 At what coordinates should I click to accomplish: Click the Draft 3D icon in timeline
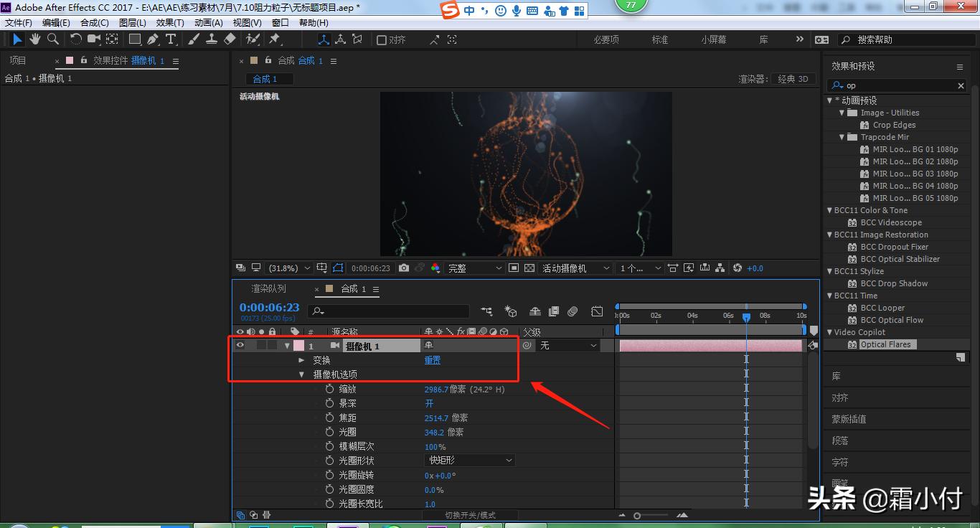511,311
